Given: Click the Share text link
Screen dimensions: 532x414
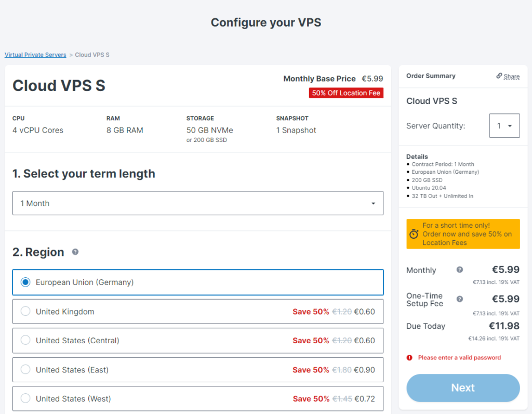Looking at the screenshot, I should pyautogui.click(x=510, y=76).
